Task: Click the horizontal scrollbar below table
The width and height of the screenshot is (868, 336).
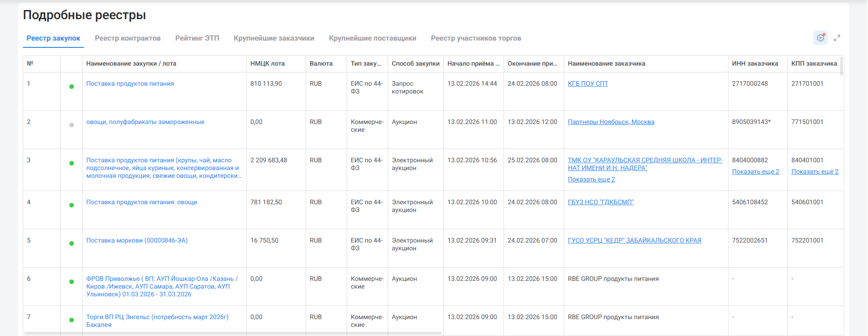Action: [x=233, y=333]
